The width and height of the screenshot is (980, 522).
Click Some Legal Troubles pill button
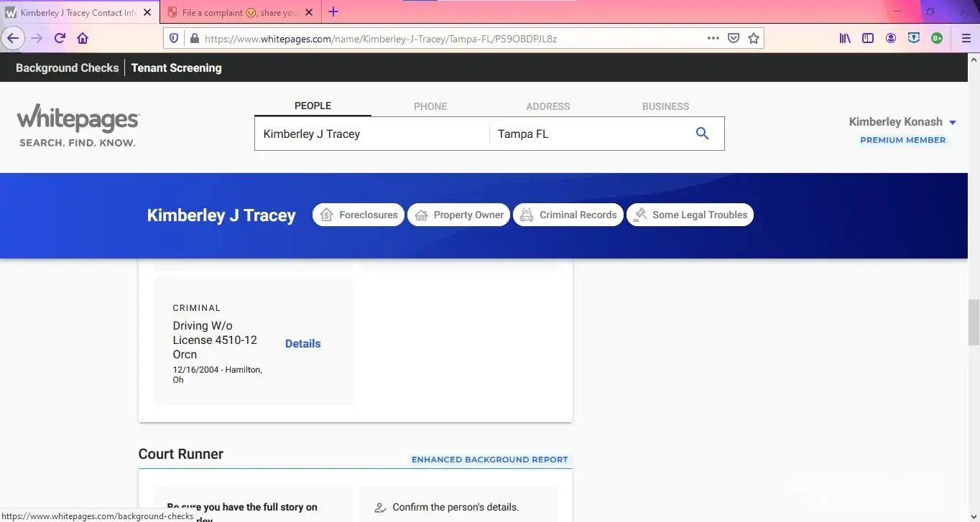coord(690,215)
